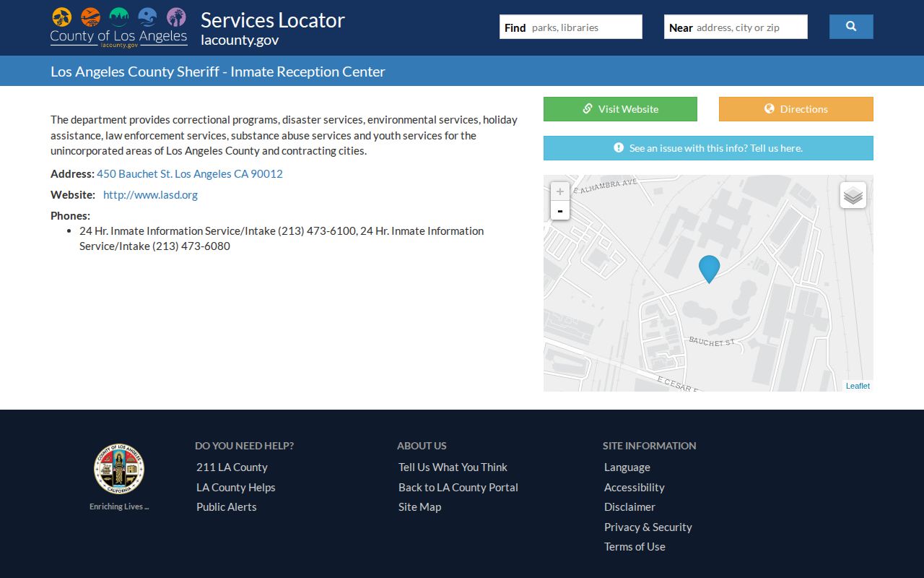Click the Inmate Reception Center page heading

(x=218, y=72)
